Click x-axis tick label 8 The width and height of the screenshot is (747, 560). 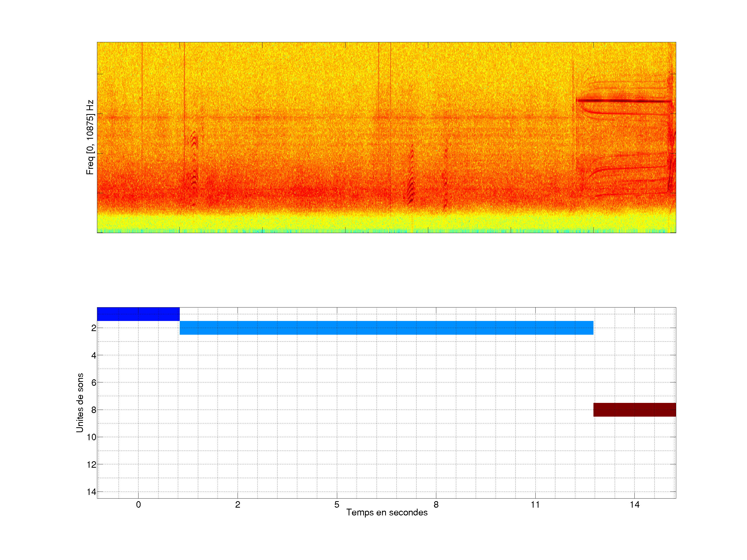436,505
